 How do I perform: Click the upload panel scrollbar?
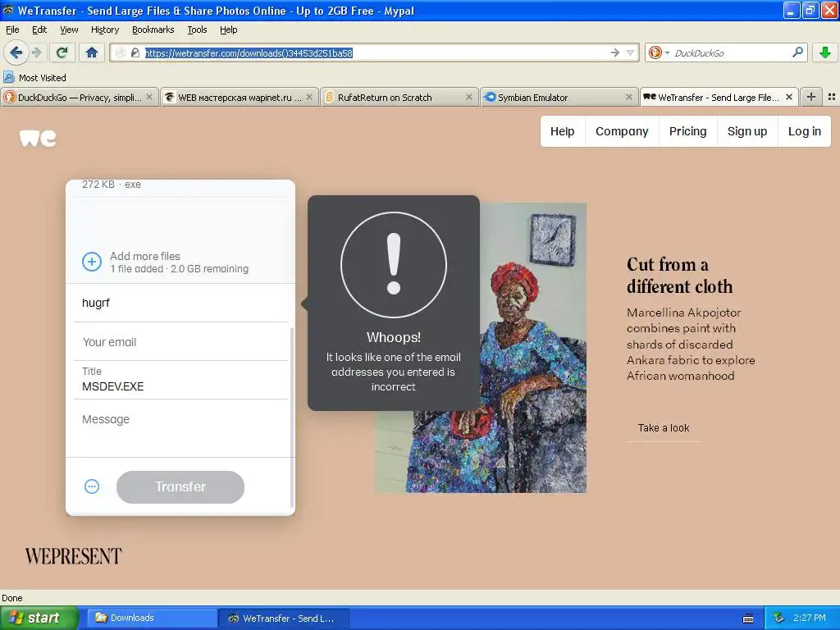click(291, 417)
